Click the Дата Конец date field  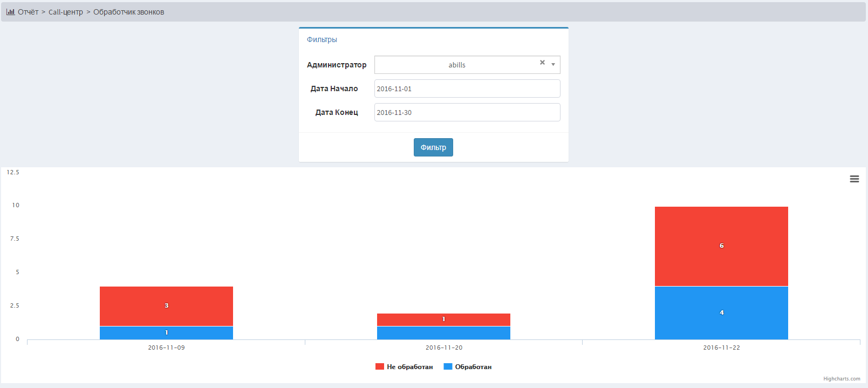tap(467, 113)
